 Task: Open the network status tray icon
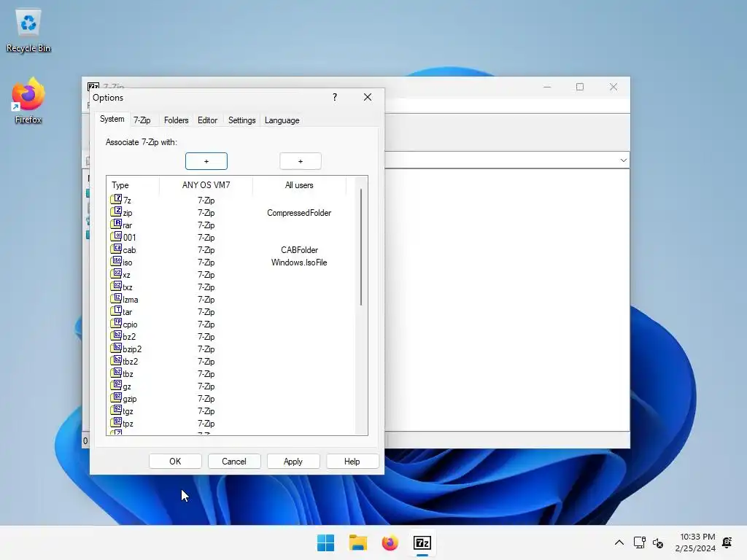pos(639,542)
